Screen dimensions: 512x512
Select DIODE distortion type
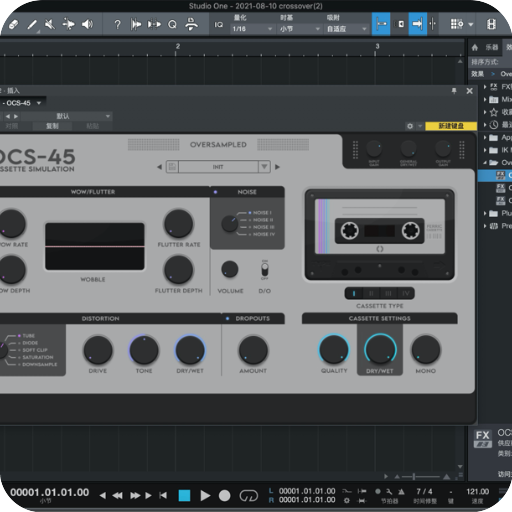pos(29,343)
